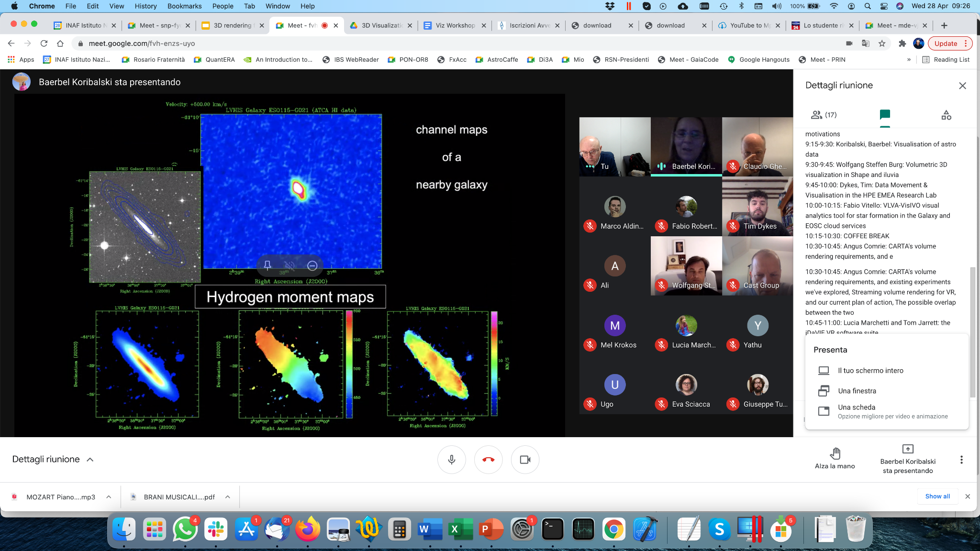
Task: Open Skype from the Dock
Action: click(720, 529)
